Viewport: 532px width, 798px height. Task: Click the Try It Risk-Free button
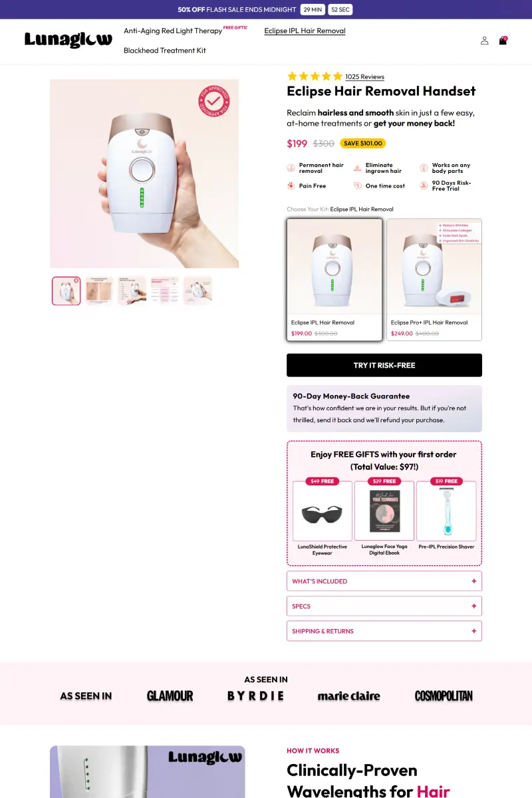click(x=384, y=365)
